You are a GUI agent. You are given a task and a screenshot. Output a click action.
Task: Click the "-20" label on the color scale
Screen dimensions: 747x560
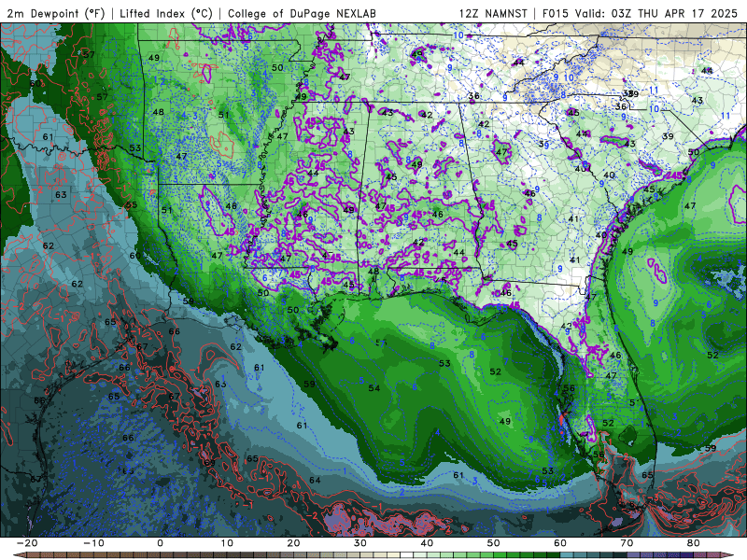[26, 543]
